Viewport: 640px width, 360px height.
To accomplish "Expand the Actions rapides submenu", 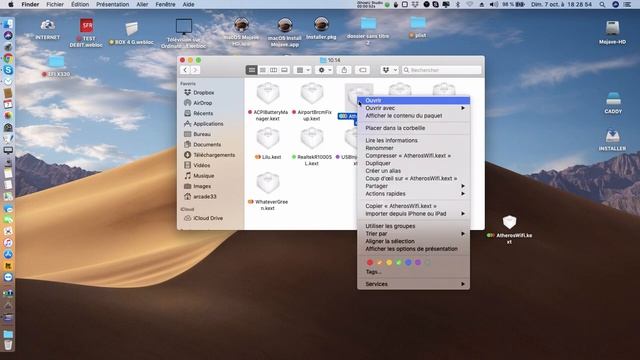I will (x=413, y=194).
